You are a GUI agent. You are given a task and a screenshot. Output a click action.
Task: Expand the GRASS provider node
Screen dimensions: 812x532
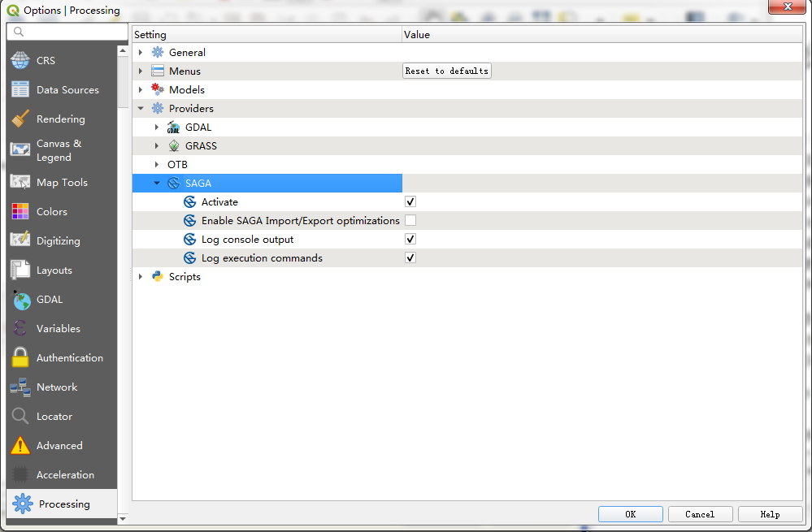click(157, 146)
